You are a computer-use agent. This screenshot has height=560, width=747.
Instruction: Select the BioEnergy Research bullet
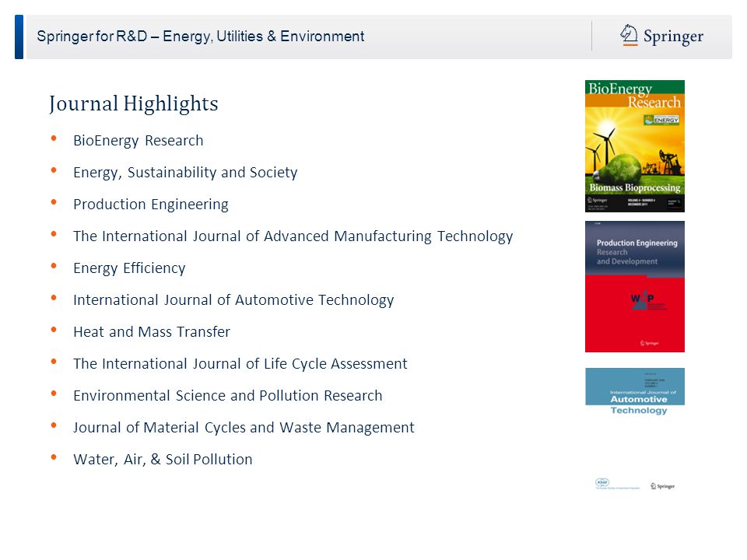tap(139, 141)
